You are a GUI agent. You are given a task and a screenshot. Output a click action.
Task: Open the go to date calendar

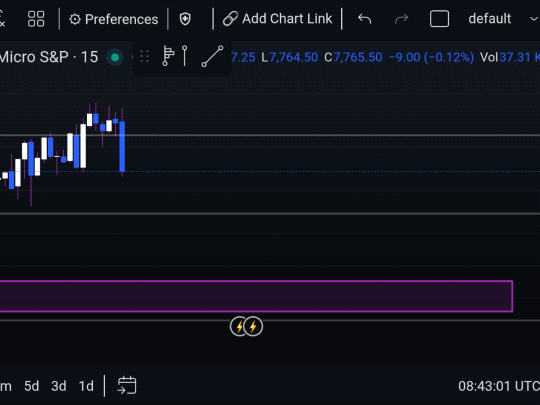(x=127, y=385)
